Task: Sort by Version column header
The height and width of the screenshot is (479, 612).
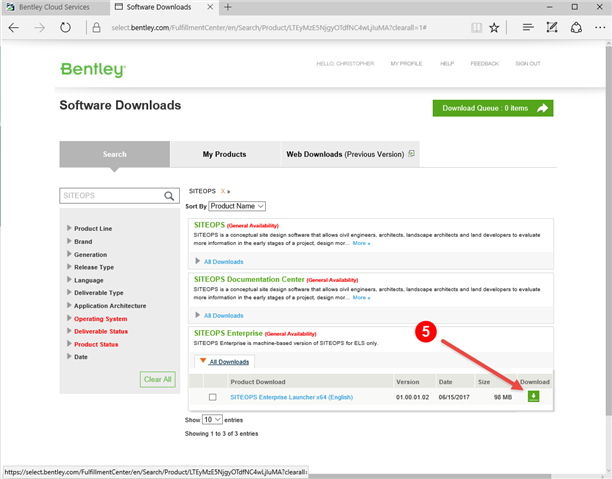Action: pos(407,382)
